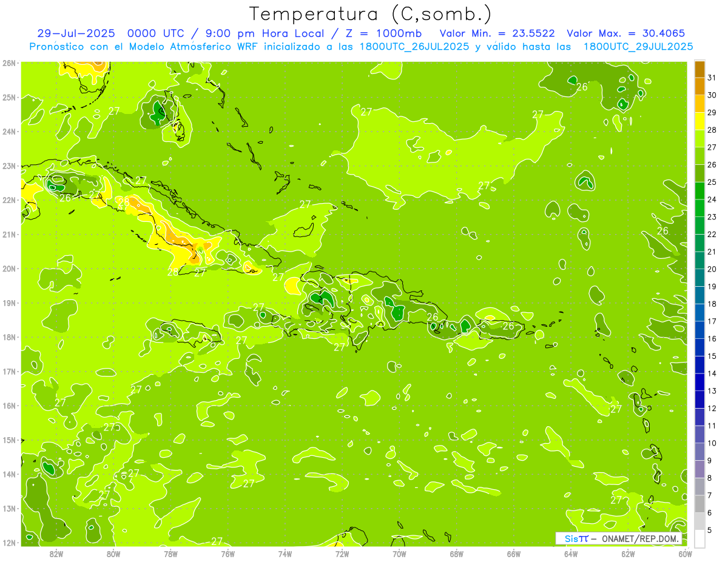Click the 70W longitude axis label
Screen dimensions: 728x562
(399, 554)
